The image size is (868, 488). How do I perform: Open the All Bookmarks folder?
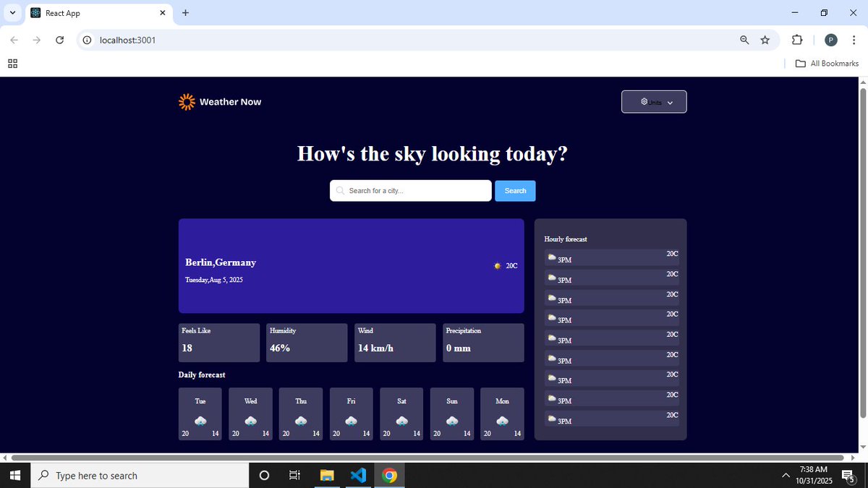[827, 64]
